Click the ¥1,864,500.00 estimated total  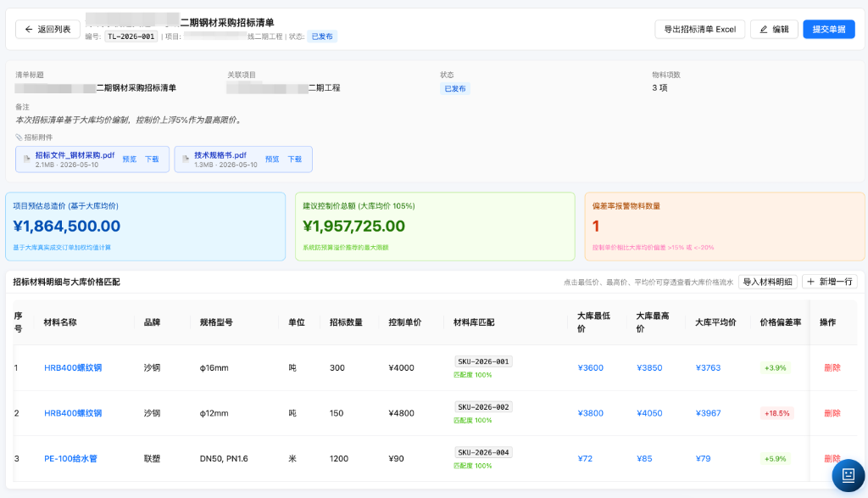pos(66,226)
